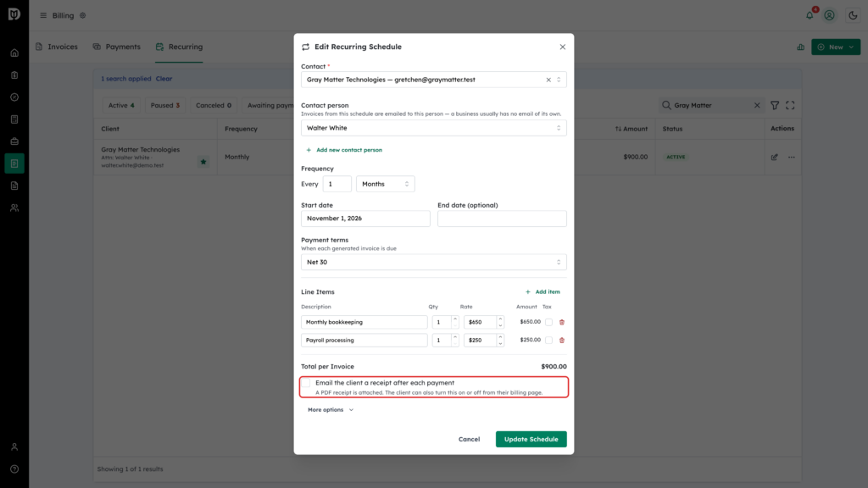
Task: Open the Net 30 payment terms dropdown
Action: point(433,263)
